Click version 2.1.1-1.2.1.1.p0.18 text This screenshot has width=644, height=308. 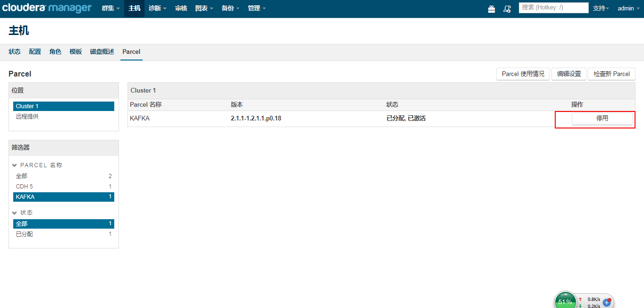(x=256, y=119)
